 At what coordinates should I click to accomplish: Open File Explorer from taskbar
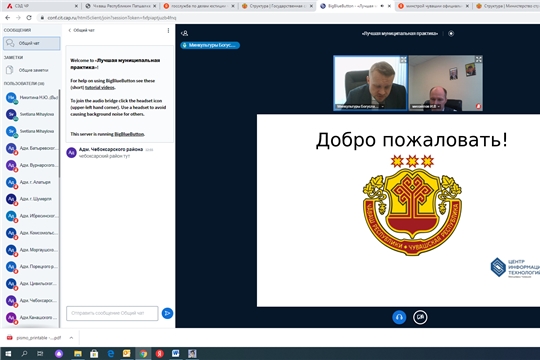coord(78,353)
